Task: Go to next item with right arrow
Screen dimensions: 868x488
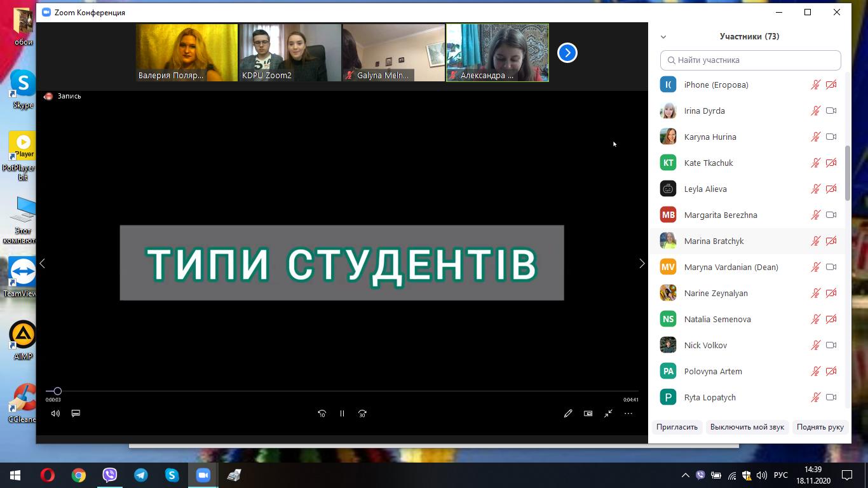Action: coord(642,264)
